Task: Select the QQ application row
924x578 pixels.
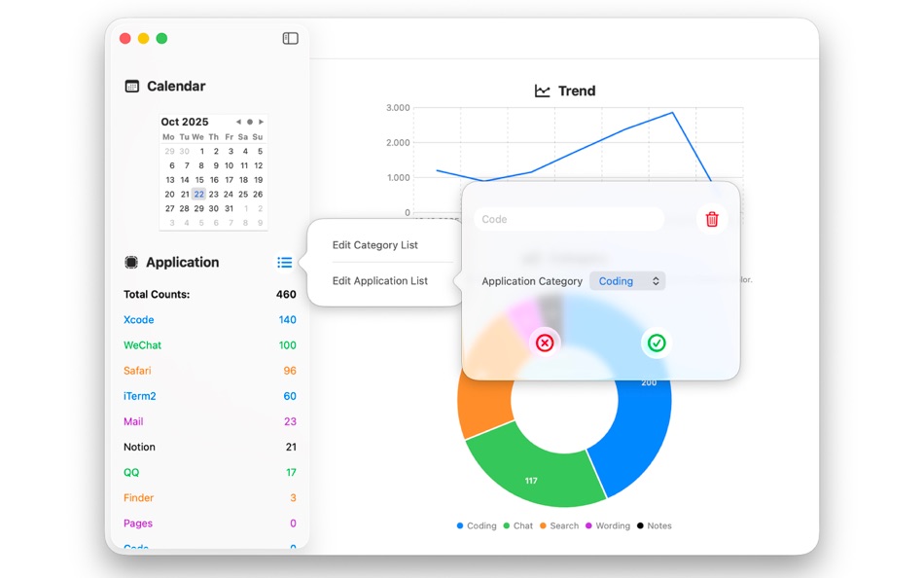Action: tap(210, 472)
